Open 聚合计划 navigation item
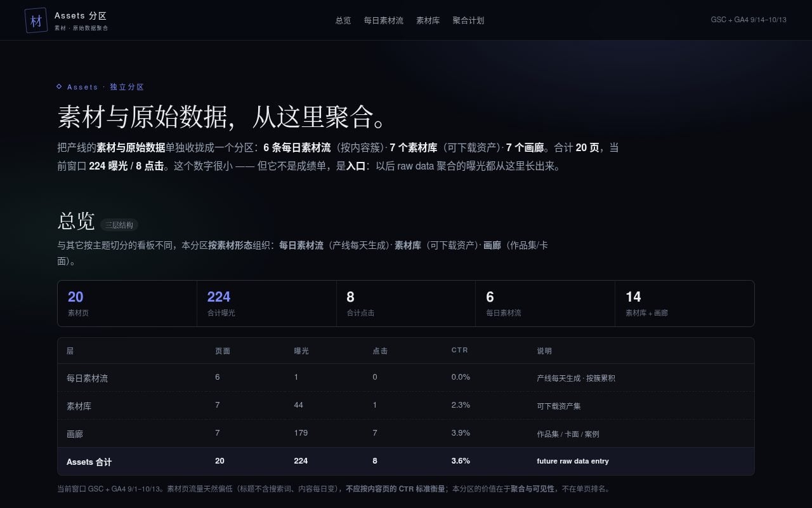 (468, 20)
